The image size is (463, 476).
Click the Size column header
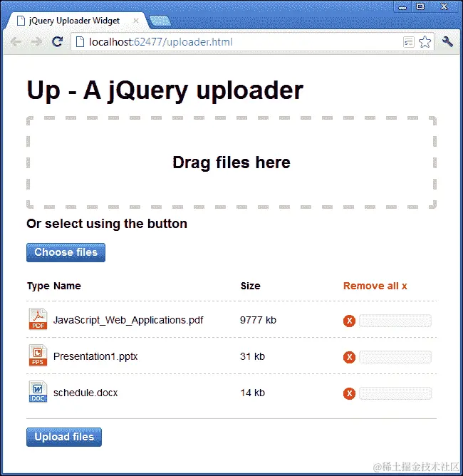click(x=250, y=286)
